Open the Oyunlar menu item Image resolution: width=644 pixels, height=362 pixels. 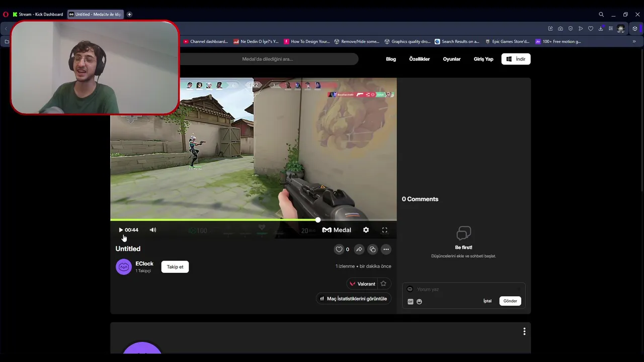(452, 59)
